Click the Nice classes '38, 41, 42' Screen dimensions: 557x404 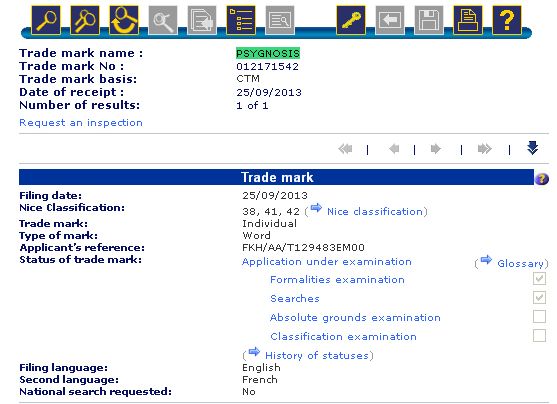pyautogui.click(x=271, y=212)
